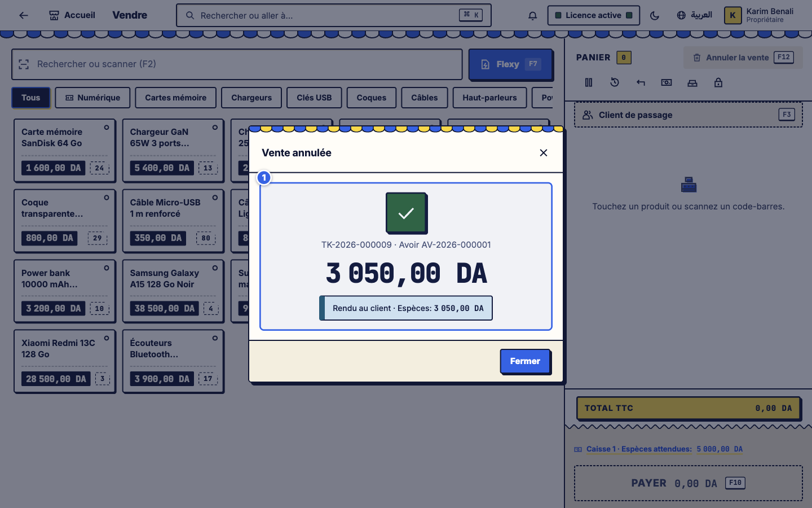The height and width of the screenshot is (508, 812).
Task: Toggle dark mode moon icon
Action: [x=655, y=15]
